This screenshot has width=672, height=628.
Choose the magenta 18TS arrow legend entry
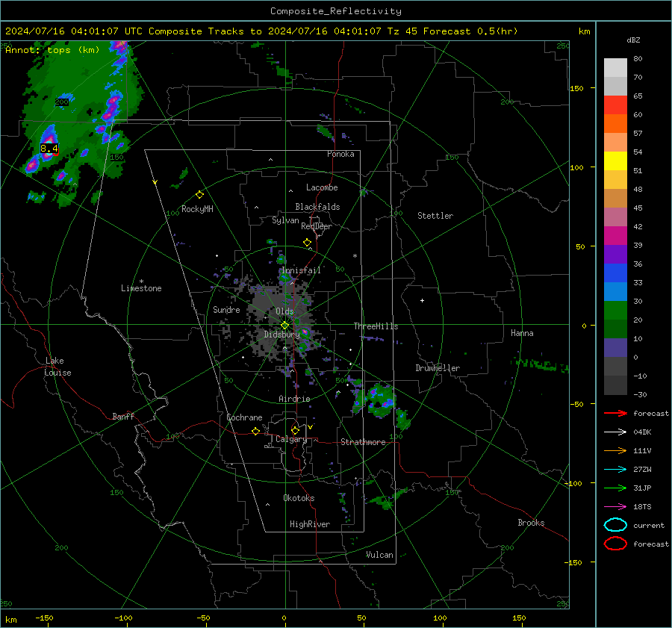click(x=615, y=507)
